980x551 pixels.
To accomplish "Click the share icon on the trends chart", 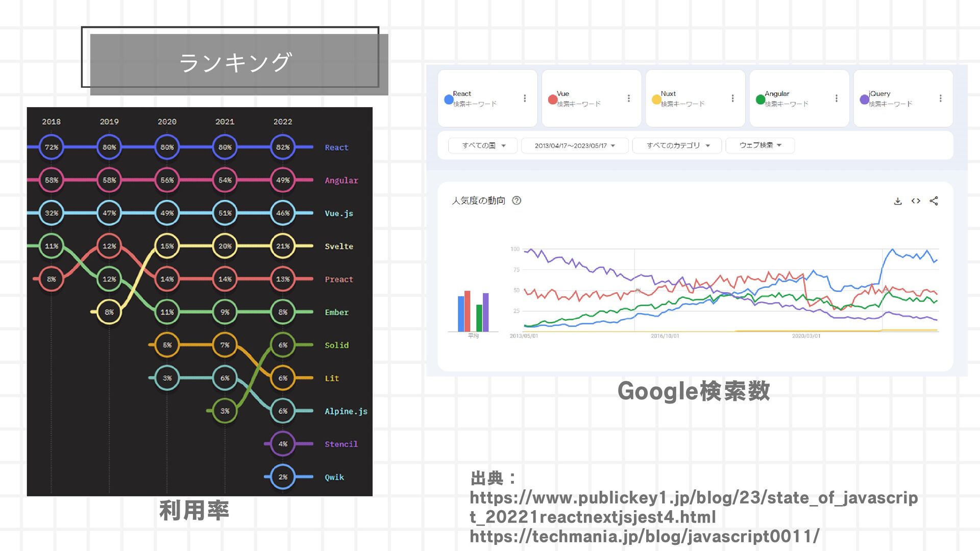I will point(934,201).
